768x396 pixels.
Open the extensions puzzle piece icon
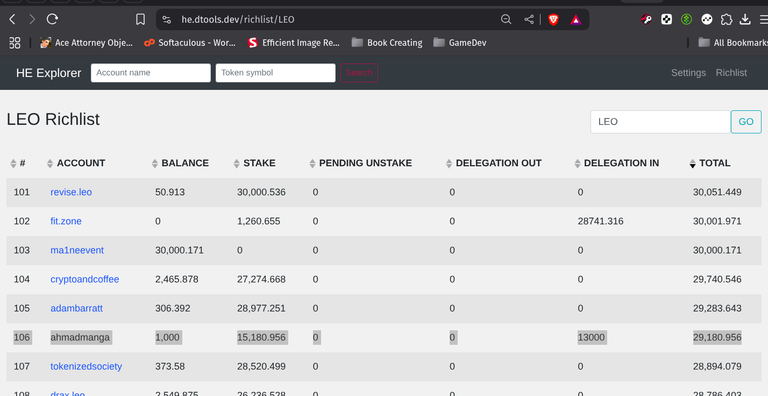click(x=726, y=20)
